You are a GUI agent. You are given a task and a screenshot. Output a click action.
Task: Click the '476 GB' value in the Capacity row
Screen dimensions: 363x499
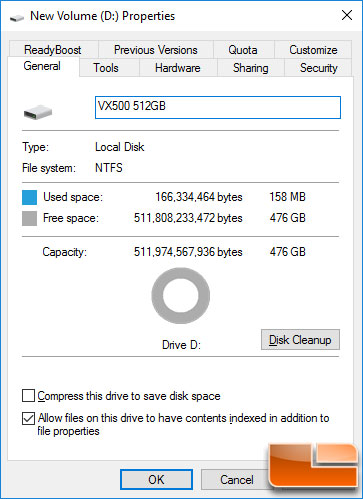[288, 252]
